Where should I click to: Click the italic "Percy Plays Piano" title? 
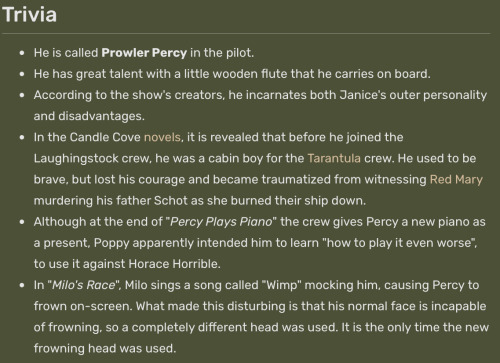pos(221,222)
